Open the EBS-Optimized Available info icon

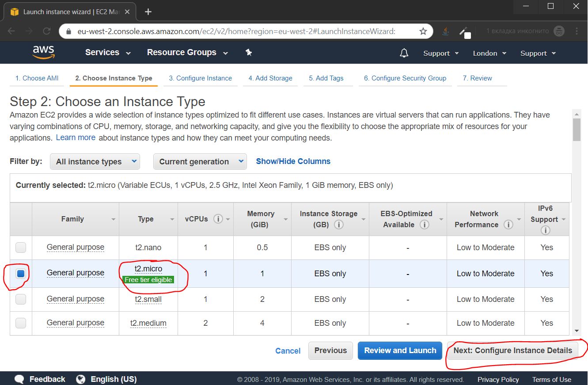424,225
